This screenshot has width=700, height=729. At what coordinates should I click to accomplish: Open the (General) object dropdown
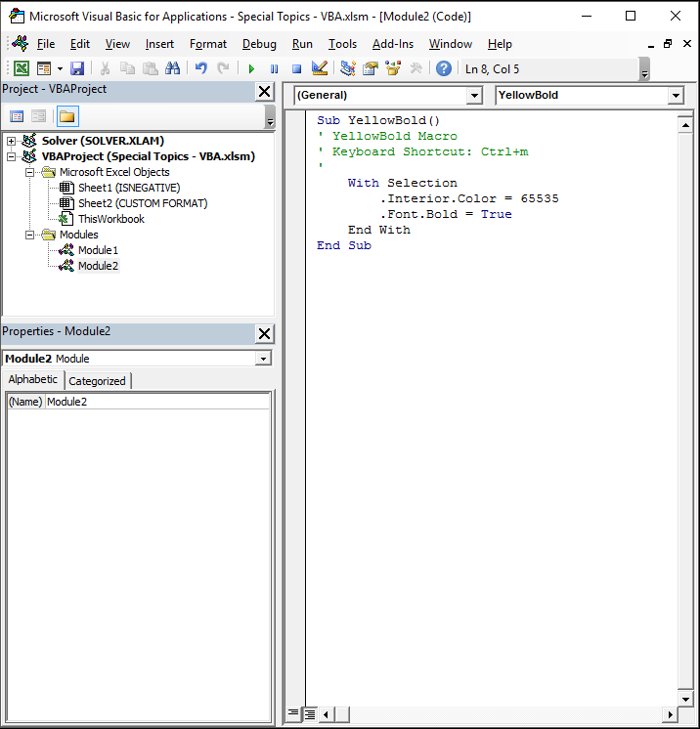tap(474, 96)
